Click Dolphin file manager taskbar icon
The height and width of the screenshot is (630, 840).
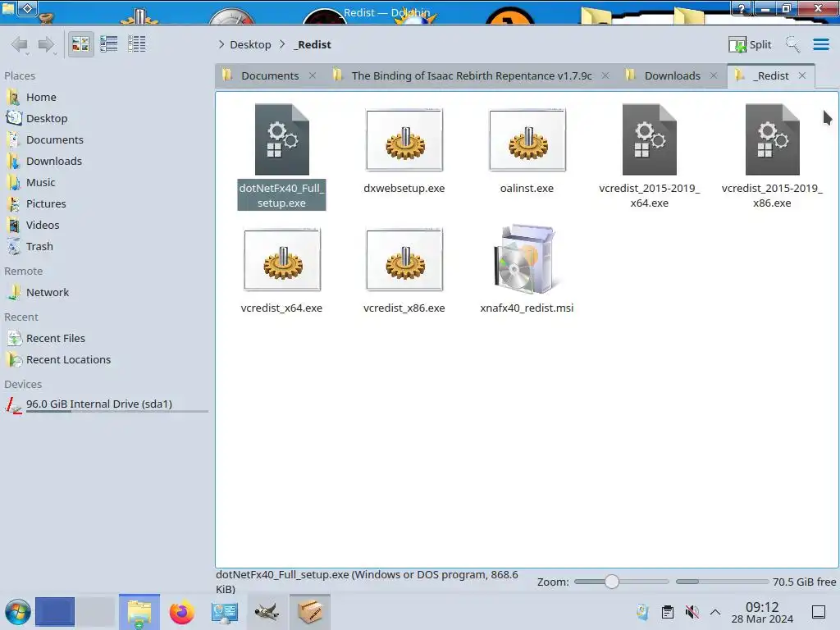[x=139, y=612]
